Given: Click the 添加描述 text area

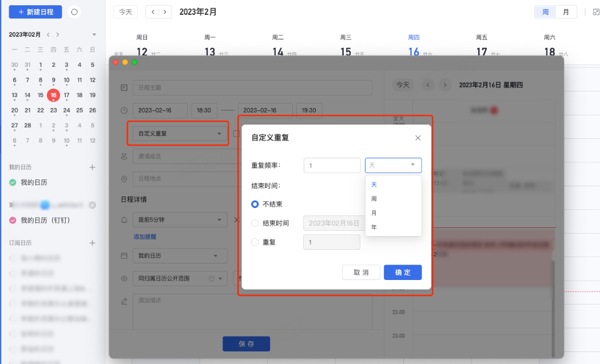Looking at the screenshot, I should [253, 311].
